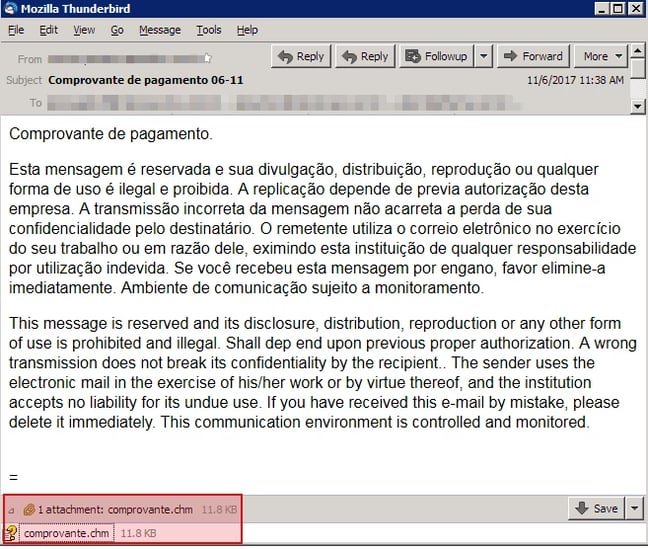Viewport: 648px width, 549px height.
Task: Open the Tools menu
Action: click(209, 30)
